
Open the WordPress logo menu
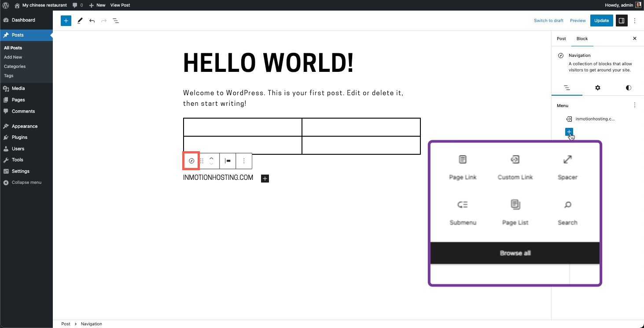[6, 5]
